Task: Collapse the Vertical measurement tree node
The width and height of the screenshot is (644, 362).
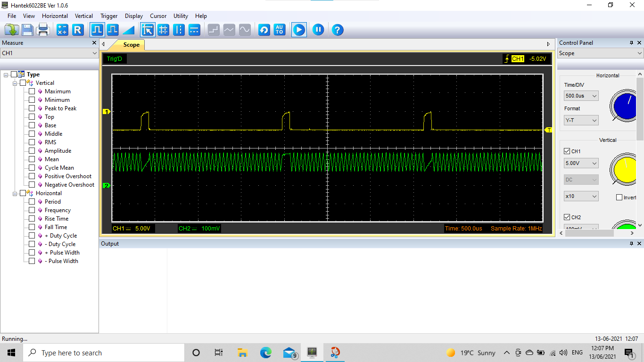Action: [x=15, y=83]
